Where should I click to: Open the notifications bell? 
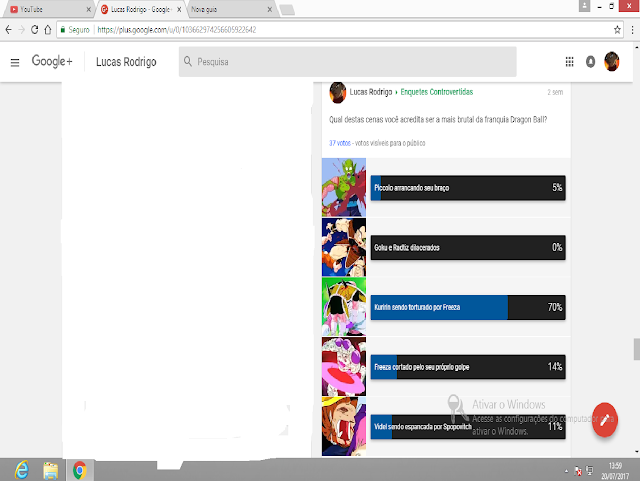590,62
